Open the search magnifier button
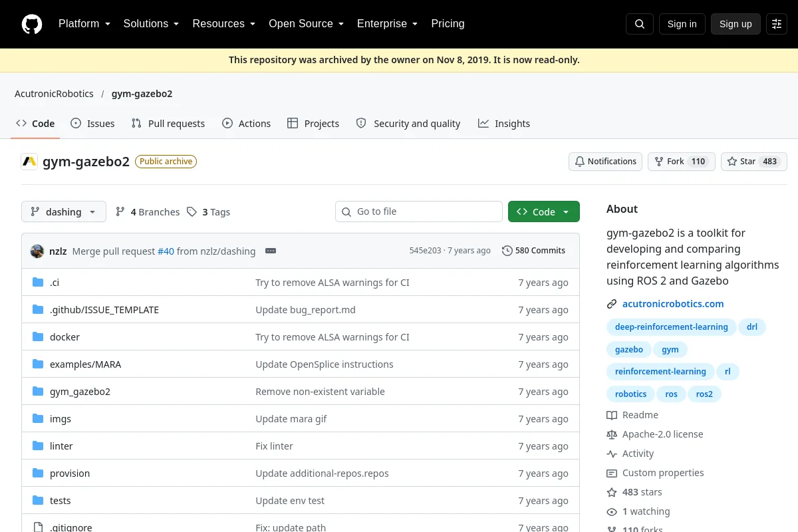The height and width of the screenshot is (532, 798). [x=640, y=24]
